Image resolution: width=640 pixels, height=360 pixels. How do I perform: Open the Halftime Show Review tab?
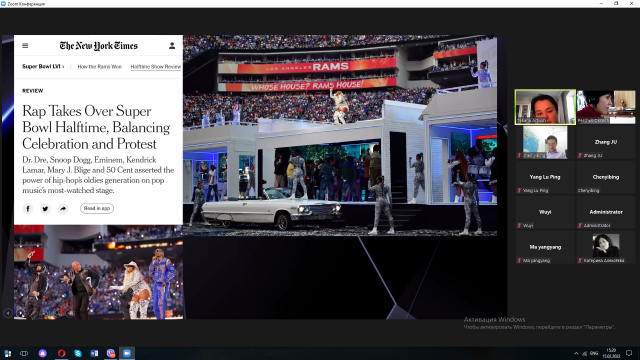coord(156,67)
